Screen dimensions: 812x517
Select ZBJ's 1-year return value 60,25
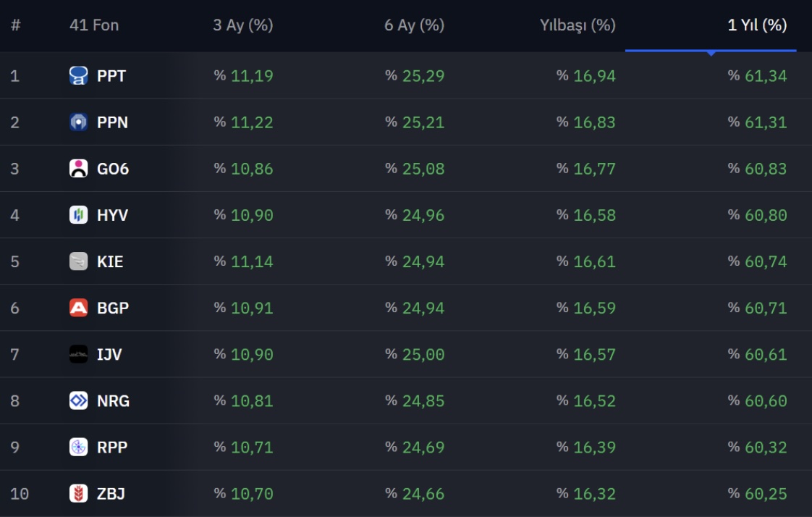point(766,494)
